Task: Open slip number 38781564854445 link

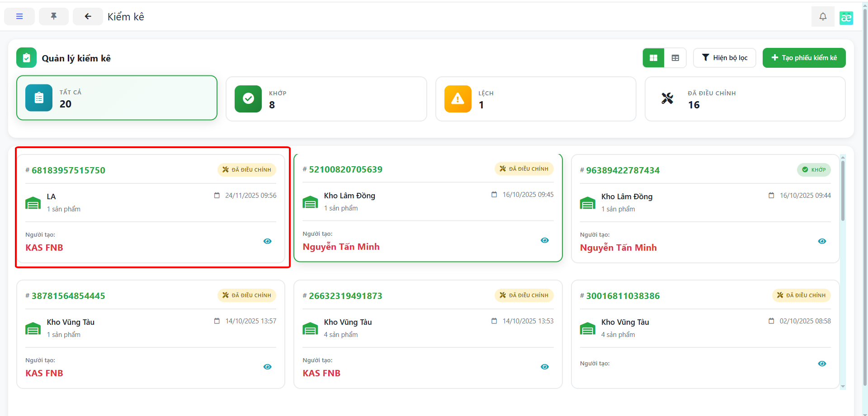Action: [68, 296]
